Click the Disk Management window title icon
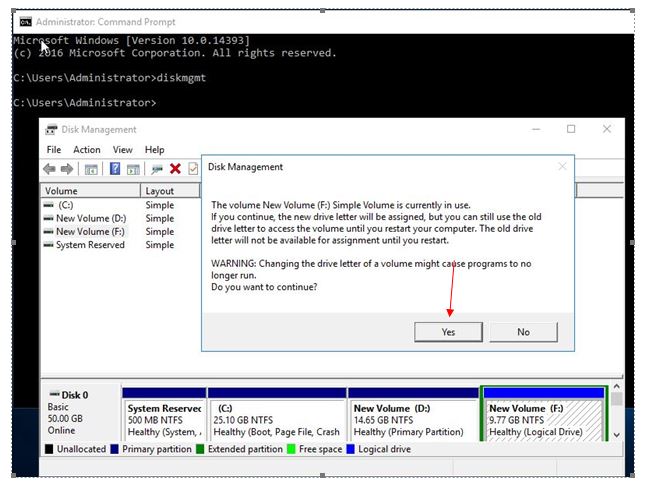 point(51,130)
